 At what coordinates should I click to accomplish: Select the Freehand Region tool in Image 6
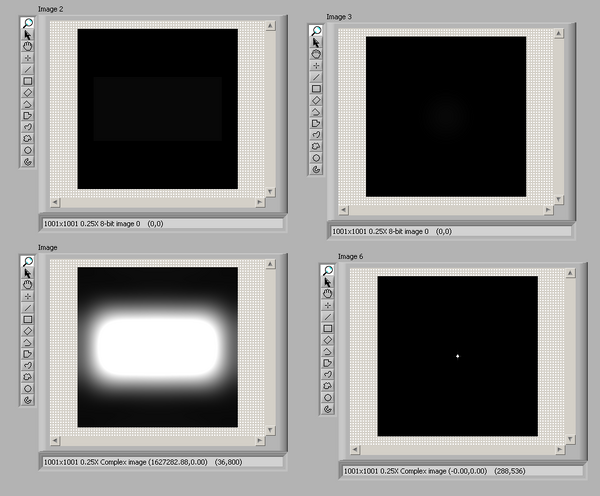pos(328,386)
